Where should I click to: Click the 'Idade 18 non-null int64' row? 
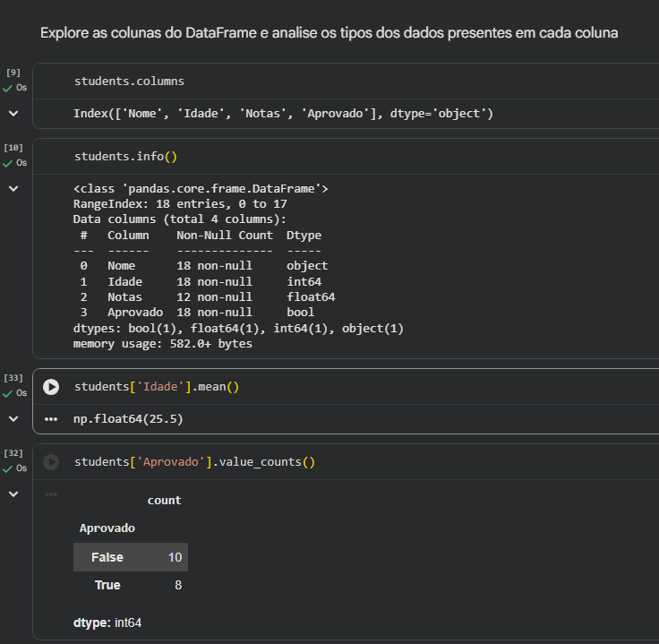[201, 281]
